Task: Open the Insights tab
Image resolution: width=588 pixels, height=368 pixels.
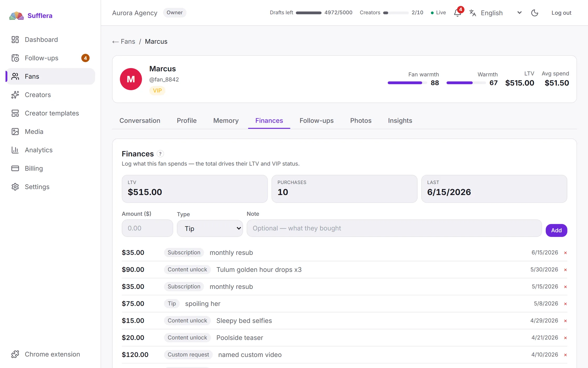Action: [x=400, y=121]
